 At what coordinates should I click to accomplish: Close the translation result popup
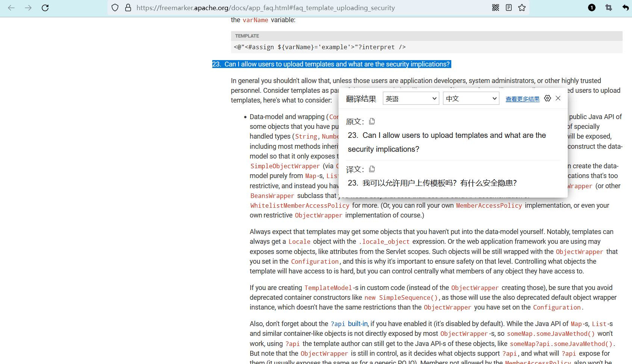pyautogui.click(x=558, y=98)
